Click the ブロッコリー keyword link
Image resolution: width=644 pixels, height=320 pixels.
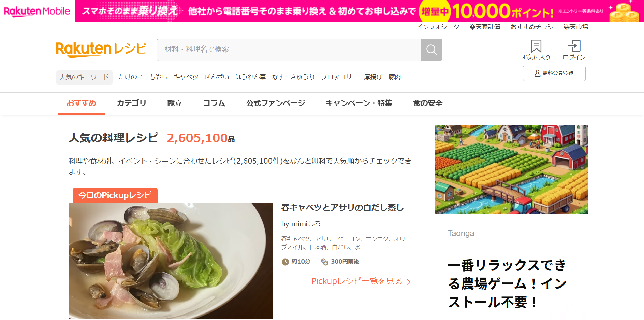(339, 77)
